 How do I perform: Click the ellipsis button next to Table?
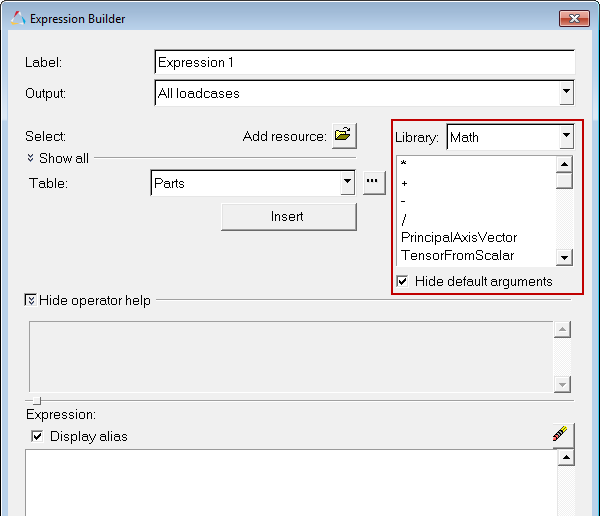tap(374, 182)
